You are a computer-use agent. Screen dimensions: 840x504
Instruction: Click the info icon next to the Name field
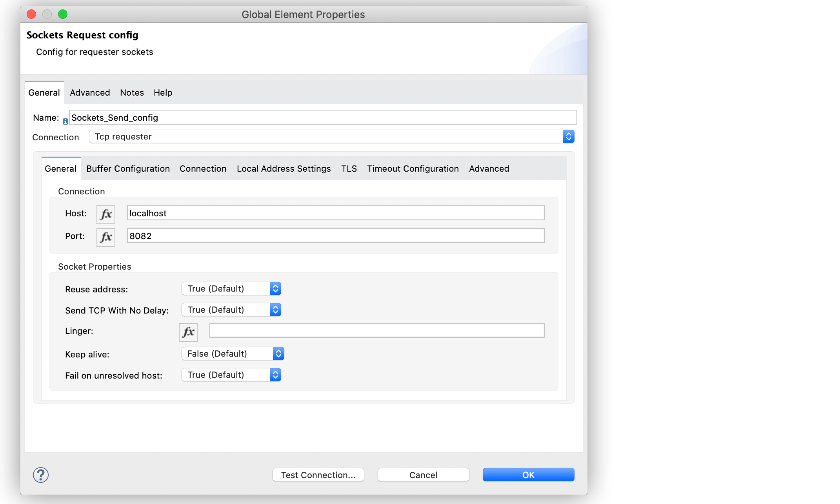(x=65, y=121)
